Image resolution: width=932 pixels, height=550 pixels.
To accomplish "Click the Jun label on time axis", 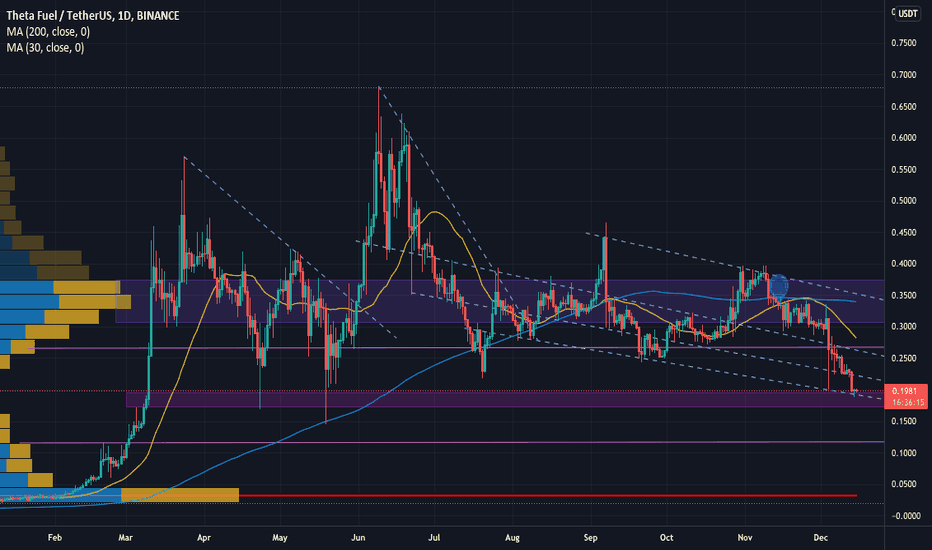I will (358, 538).
